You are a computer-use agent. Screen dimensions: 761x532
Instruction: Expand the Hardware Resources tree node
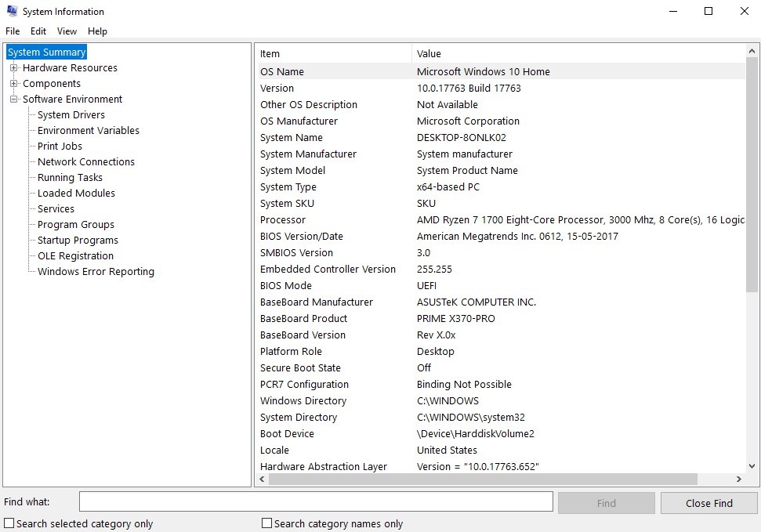coord(13,67)
